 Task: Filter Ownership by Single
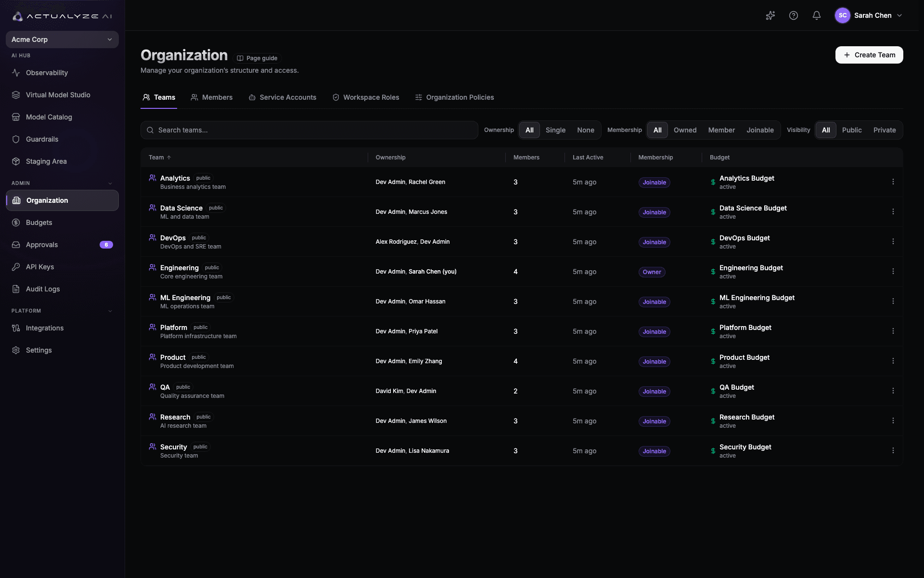point(555,130)
